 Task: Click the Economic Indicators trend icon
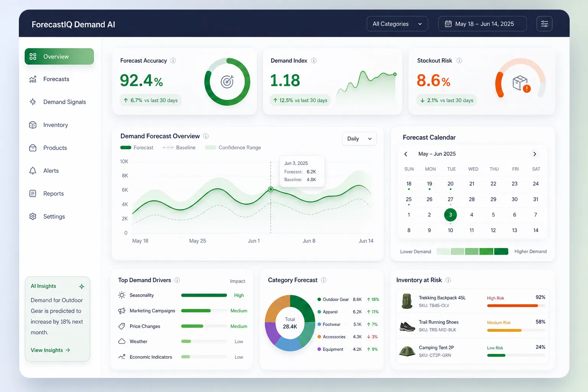122,357
